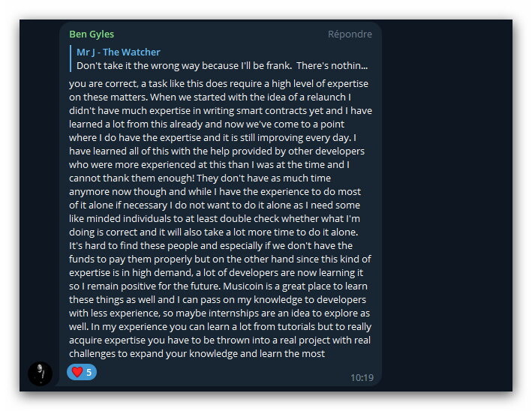532x411 pixels.
Task: Click the 10:19 message timestamp
Action: (362, 377)
